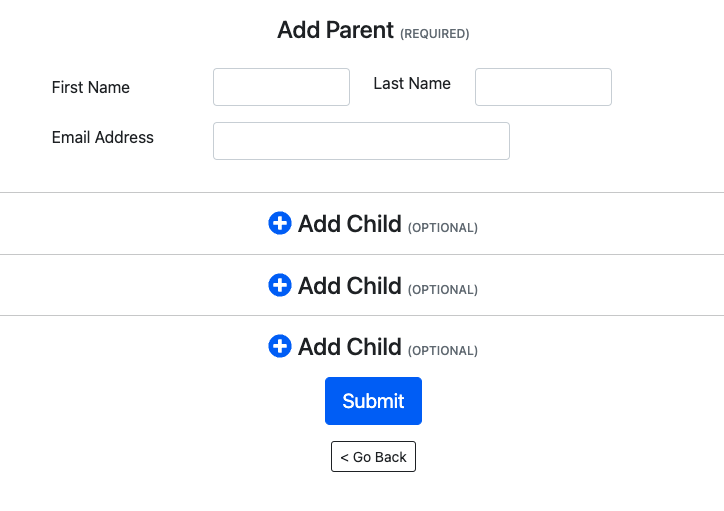Expand the middle Add Child heading text
The width and height of the screenshot is (724, 511).
tap(350, 286)
